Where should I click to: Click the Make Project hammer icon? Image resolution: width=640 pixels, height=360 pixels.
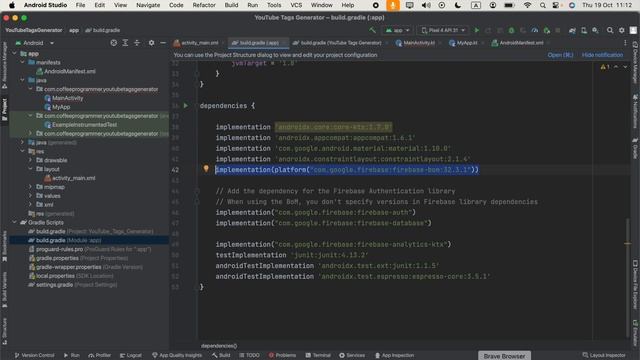pyautogui.click(x=372, y=30)
